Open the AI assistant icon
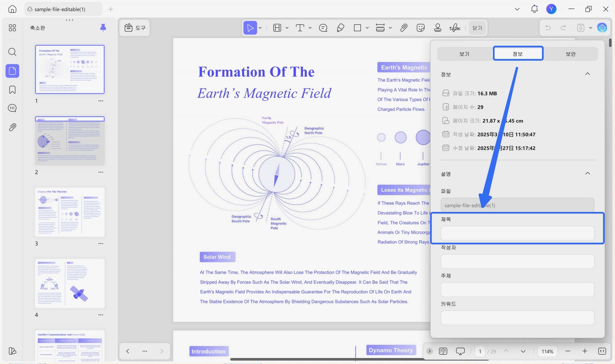Image resolution: width=615 pixels, height=364 pixels. tap(602, 28)
